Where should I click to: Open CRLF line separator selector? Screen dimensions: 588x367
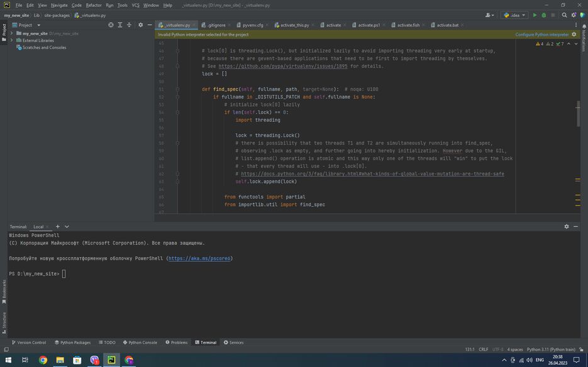tap(484, 349)
